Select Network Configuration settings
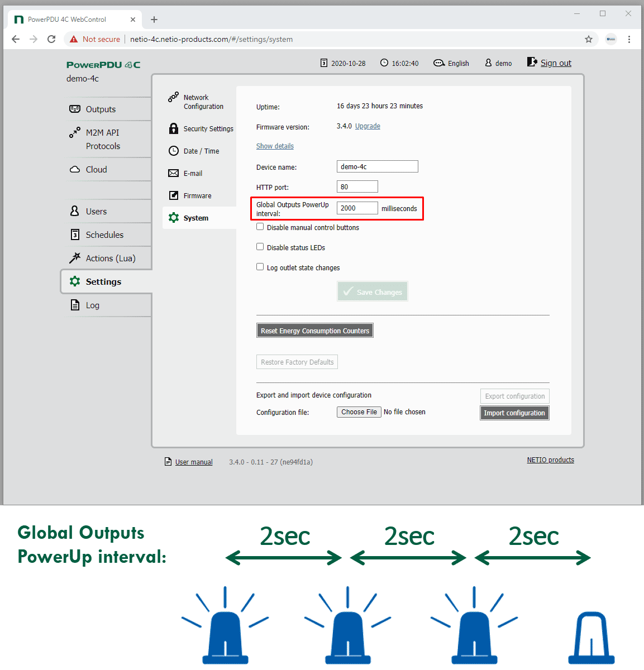Screen dimensions: 644x670 click(203, 102)
